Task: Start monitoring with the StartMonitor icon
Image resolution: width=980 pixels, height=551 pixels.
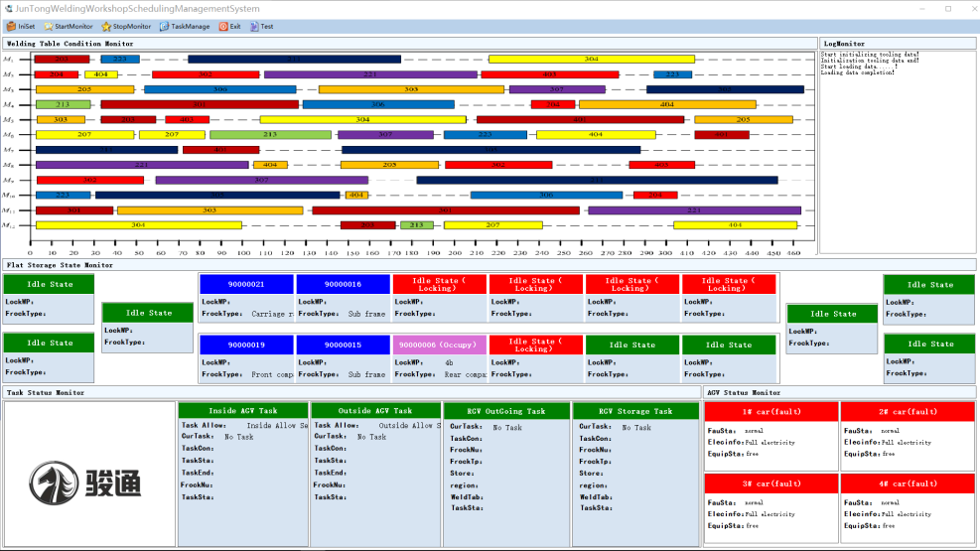Action: (x=49, y=27)
